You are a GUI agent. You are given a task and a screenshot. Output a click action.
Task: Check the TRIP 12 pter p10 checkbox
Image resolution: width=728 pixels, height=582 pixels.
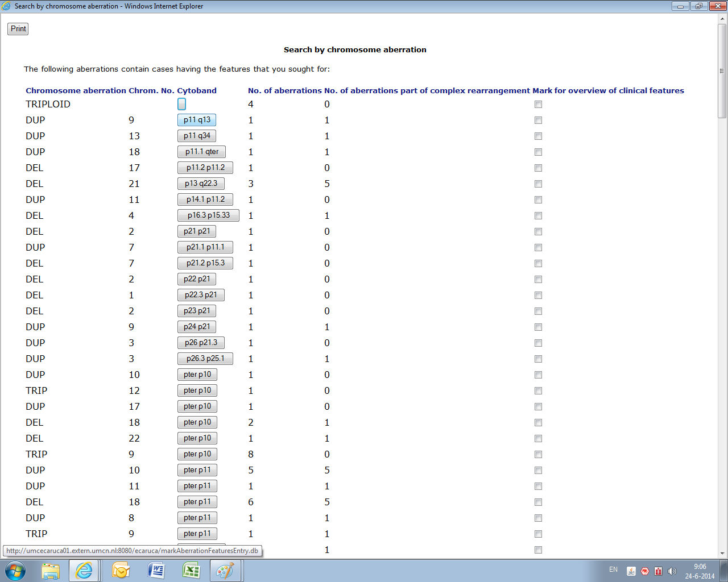click(x=538, y=391)
